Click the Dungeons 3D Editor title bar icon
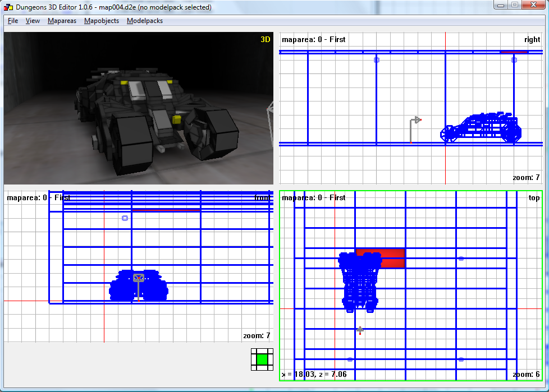 8,7
